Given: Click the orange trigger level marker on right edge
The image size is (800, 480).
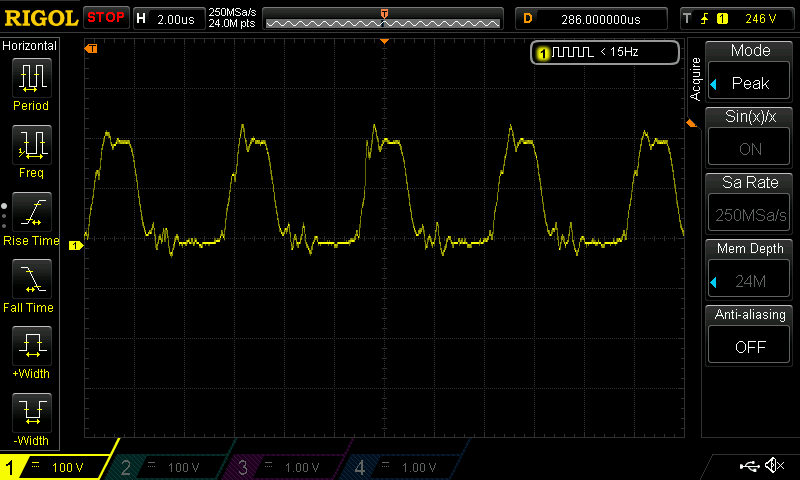Looking at the screenshot, I should click(x=691, y=123).
